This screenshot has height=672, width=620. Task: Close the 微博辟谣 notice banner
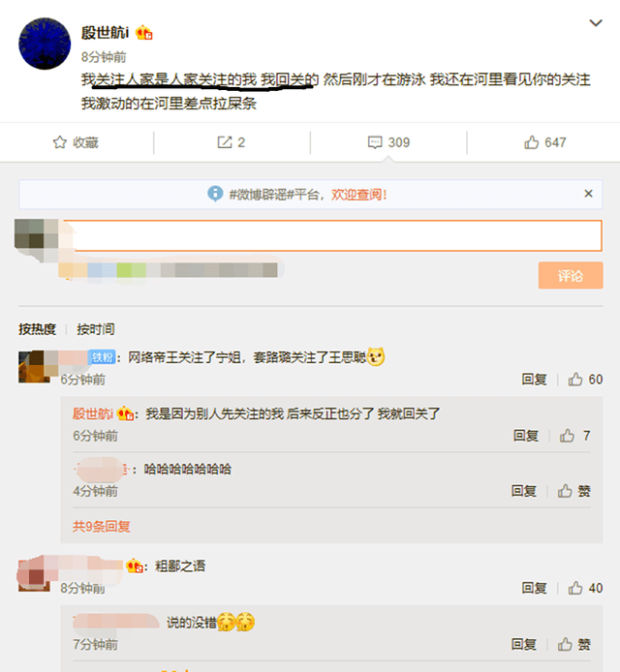[x=588, y=194]
